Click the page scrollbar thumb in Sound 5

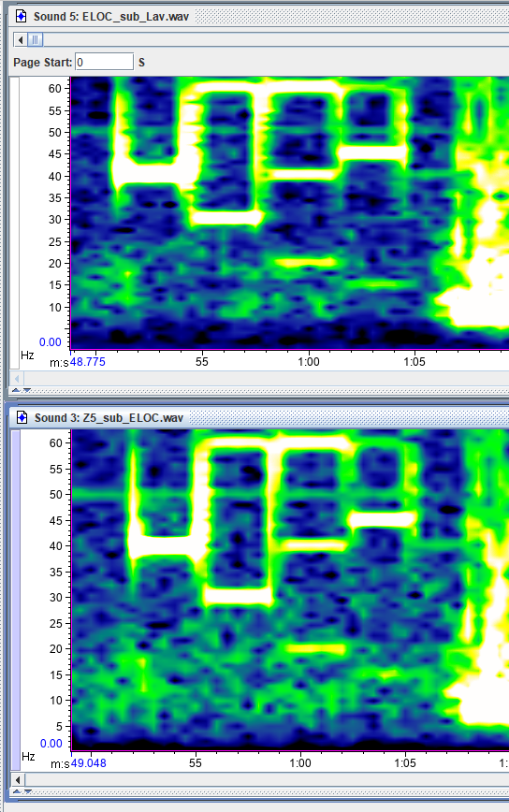pos(35,39)
